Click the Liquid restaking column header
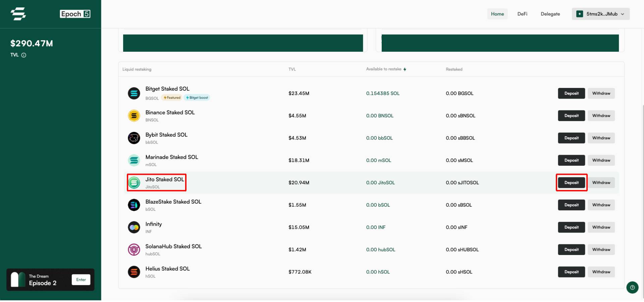This screenshot has height=302, width=644. click(x=137, y=69)
